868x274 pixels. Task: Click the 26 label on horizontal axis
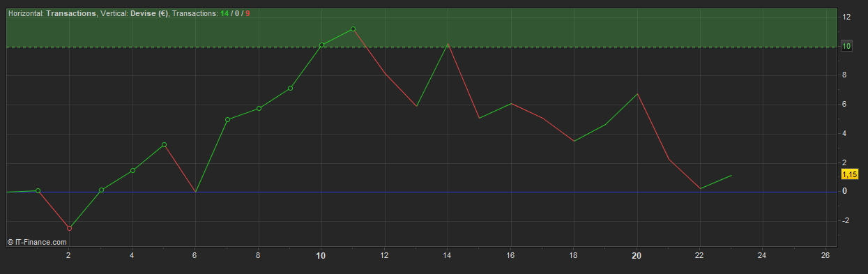coord(825,255)
